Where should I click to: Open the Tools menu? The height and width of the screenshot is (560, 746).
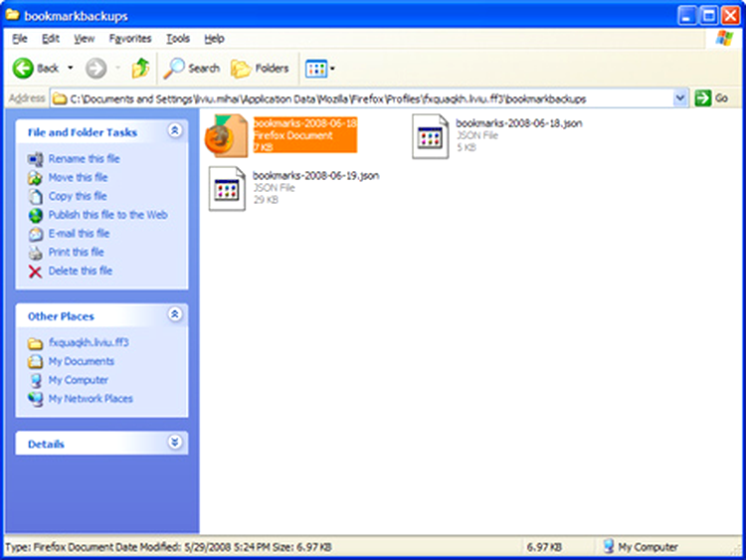point(178,39)
